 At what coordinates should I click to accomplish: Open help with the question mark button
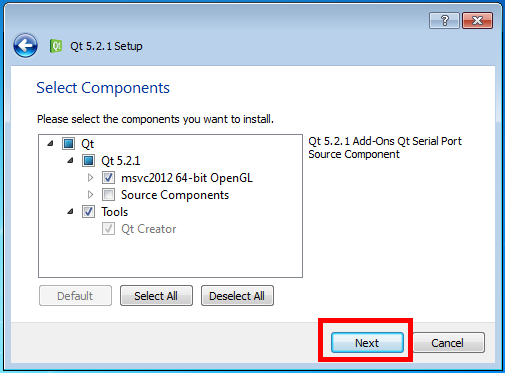[x=444, y=21]
